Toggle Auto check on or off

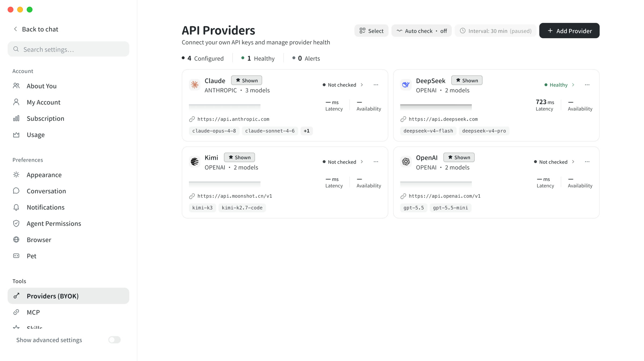[421, 31]
